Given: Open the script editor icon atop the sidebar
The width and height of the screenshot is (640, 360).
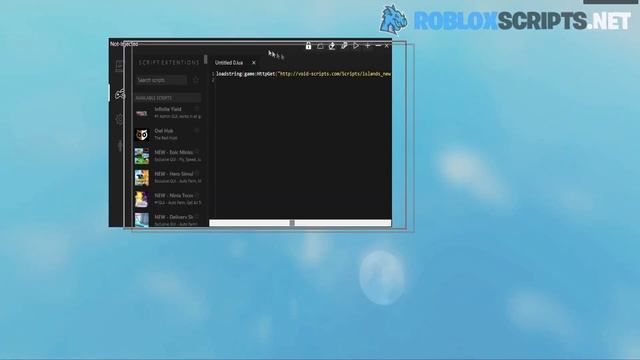Looking at the screenshot, I should click(119, 66).
